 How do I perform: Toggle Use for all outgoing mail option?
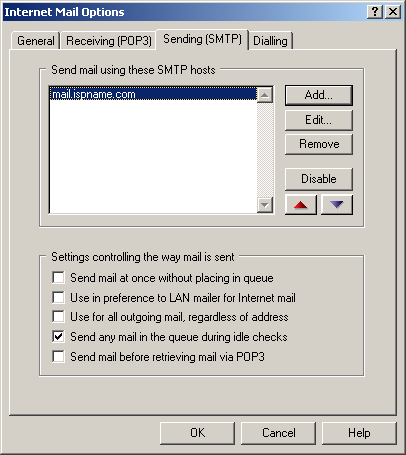tap(58, 316)
